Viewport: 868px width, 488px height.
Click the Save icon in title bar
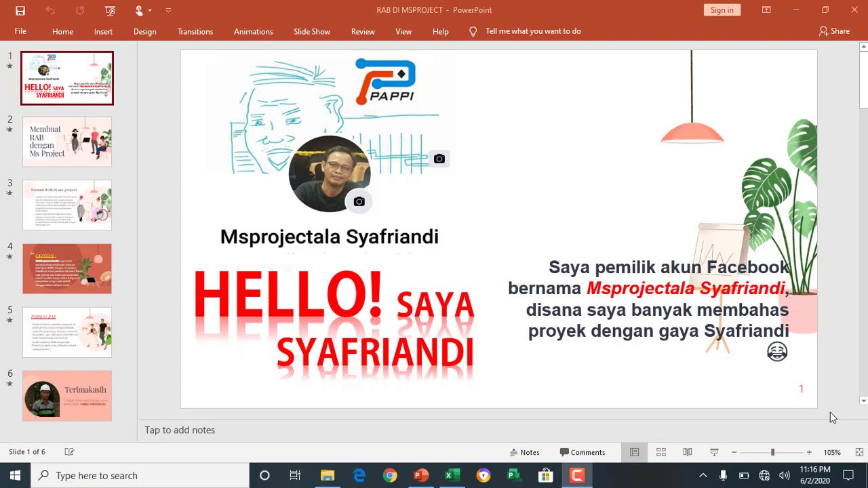[x=20, y=10]
